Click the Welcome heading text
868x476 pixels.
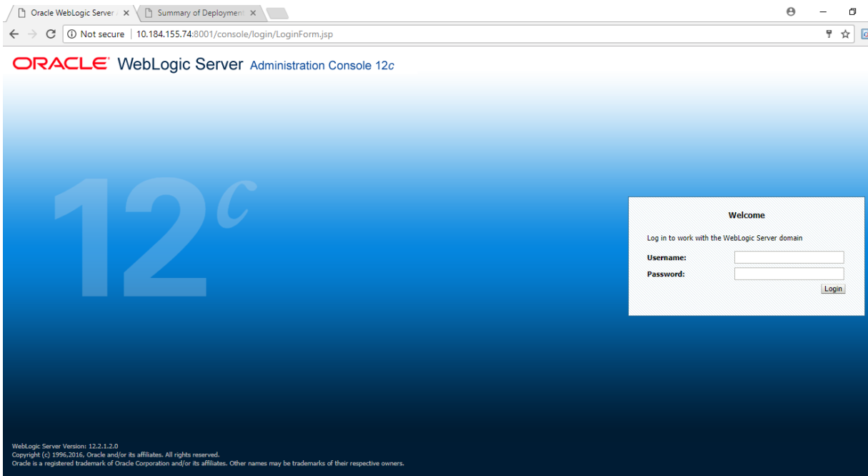coord(747,215)
